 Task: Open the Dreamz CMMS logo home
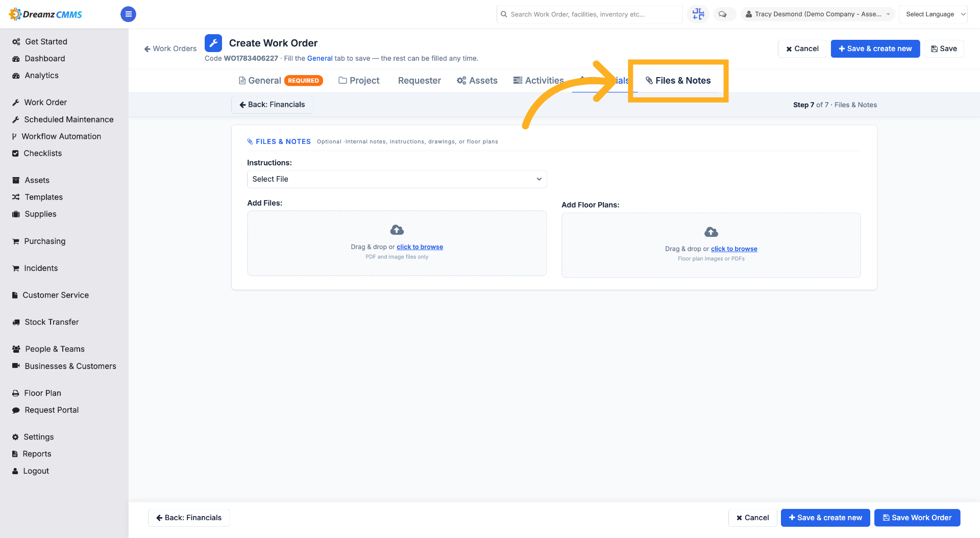coord(45,14)
